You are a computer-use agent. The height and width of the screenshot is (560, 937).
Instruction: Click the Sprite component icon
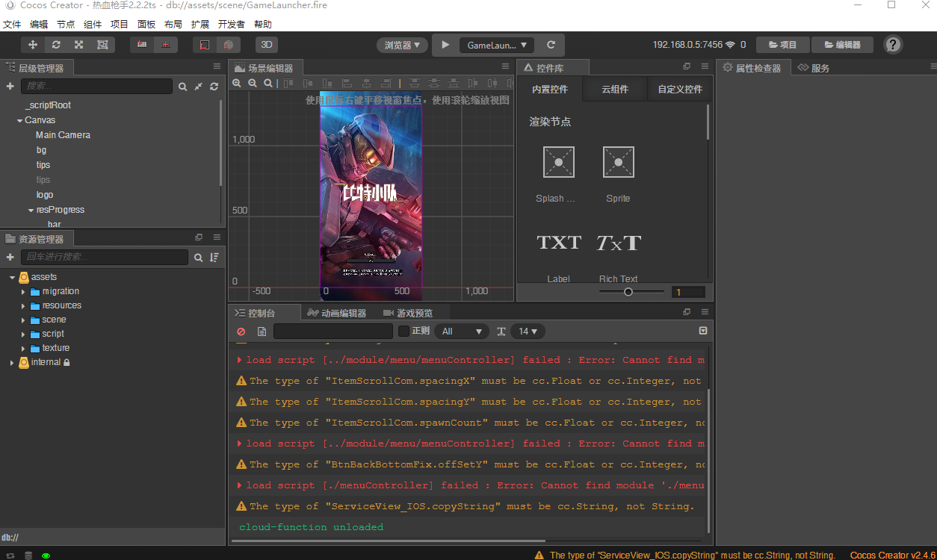pyautogui.click(x=618, y=162)
